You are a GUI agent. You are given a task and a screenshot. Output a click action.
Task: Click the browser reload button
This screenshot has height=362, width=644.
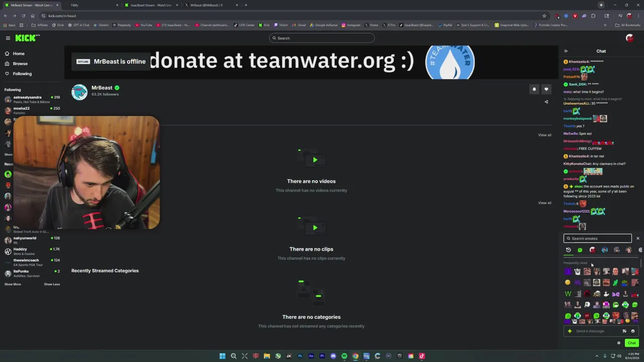point(24,16)
